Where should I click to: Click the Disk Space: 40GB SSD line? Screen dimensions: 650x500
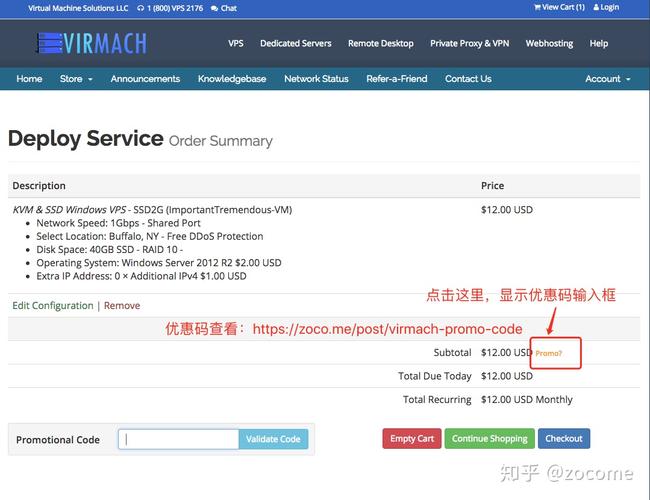click(109, 250)
